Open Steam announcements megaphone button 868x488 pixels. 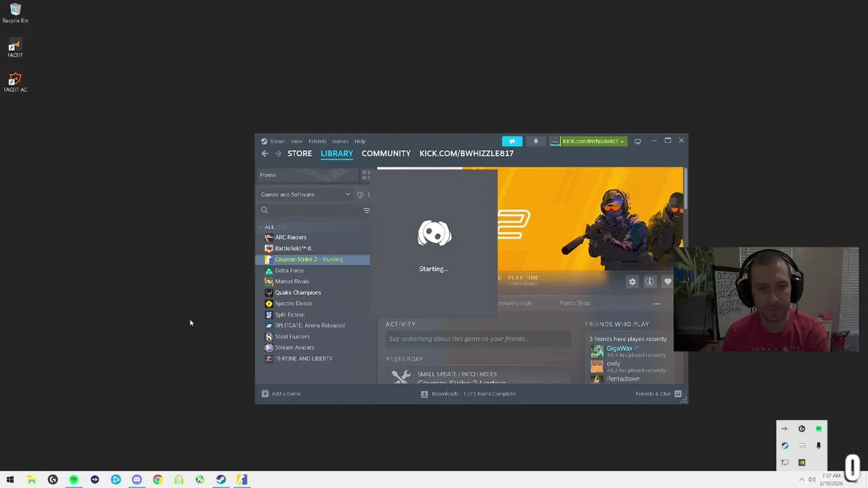[x=512, y=141]
